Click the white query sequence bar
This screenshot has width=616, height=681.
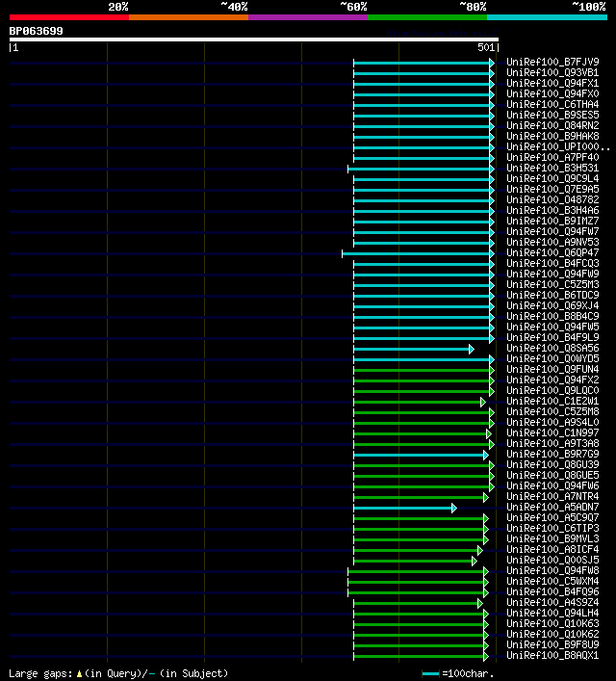coord(254,39)
